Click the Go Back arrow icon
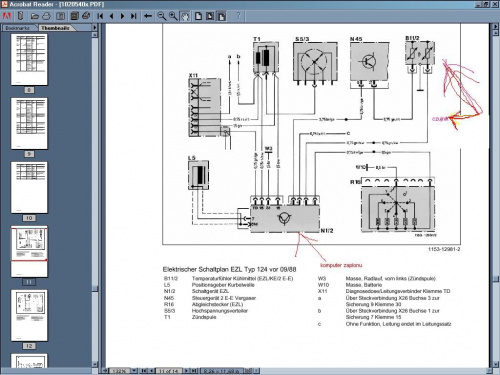Screen dimensions: 500x375 (x=148, y=16)
